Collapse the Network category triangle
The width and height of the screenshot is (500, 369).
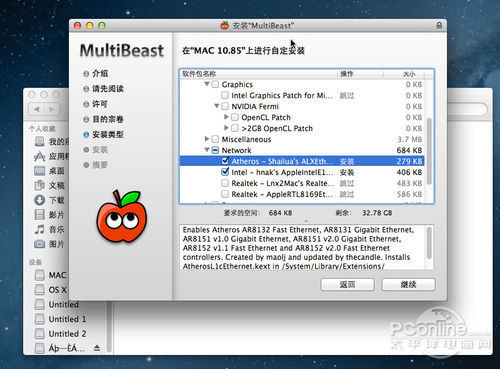[207, 150]
